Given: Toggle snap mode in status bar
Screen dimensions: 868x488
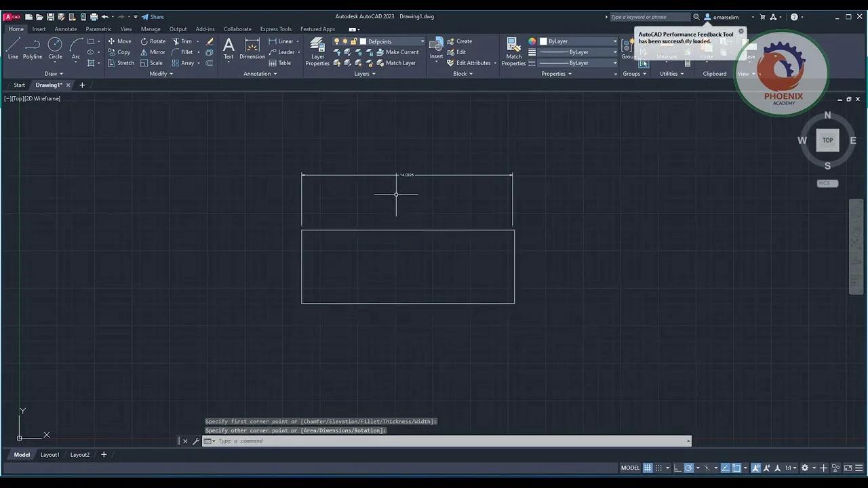Looking at the screenshot, I should click(x=659, y=468).
